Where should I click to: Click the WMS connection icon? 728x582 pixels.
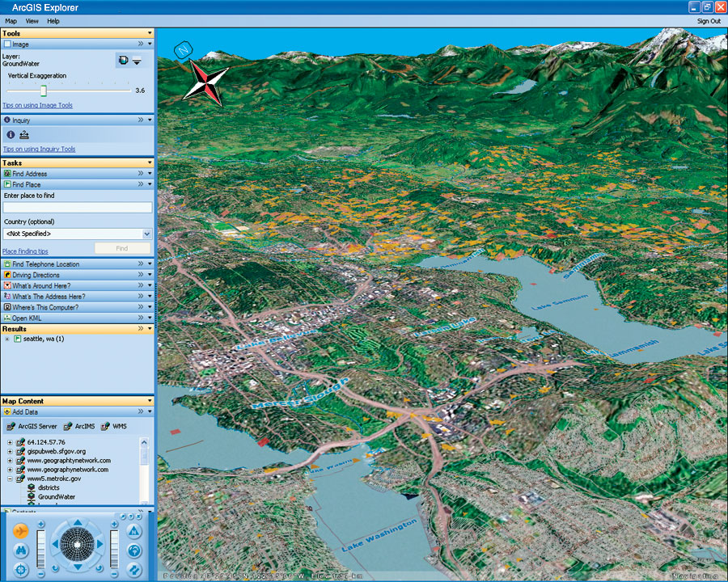coord(105,426)
